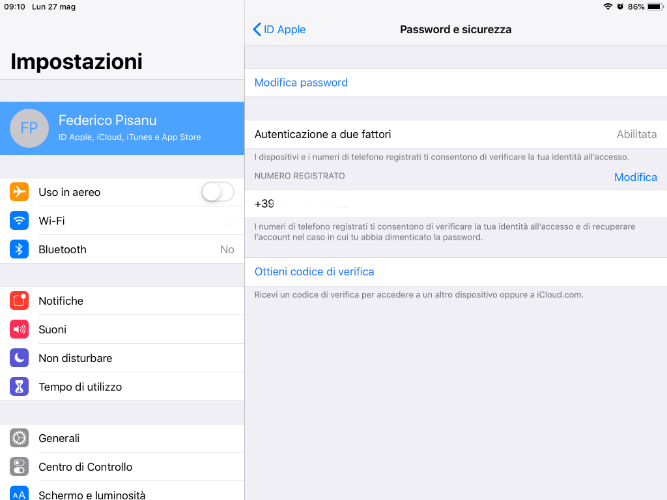Click the FP avatar thumbnail
Screen dimensions: 667x500
pos(29,128)
